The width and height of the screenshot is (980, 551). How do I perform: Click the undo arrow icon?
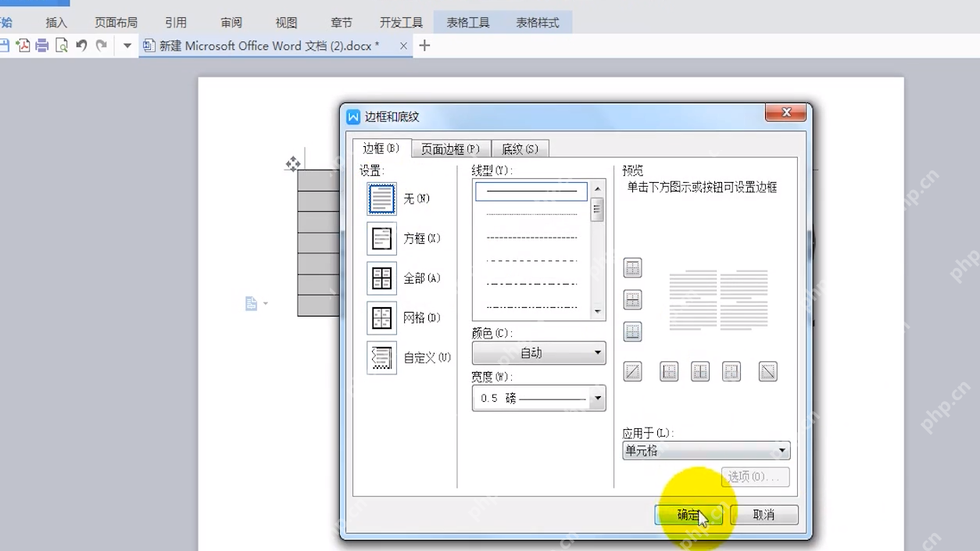click(x=81, y=46)
